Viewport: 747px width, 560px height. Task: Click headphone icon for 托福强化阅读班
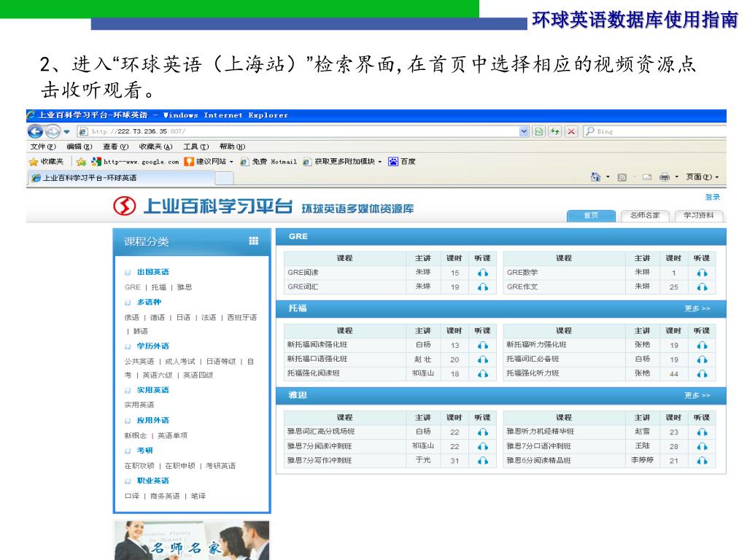point(483,374)
